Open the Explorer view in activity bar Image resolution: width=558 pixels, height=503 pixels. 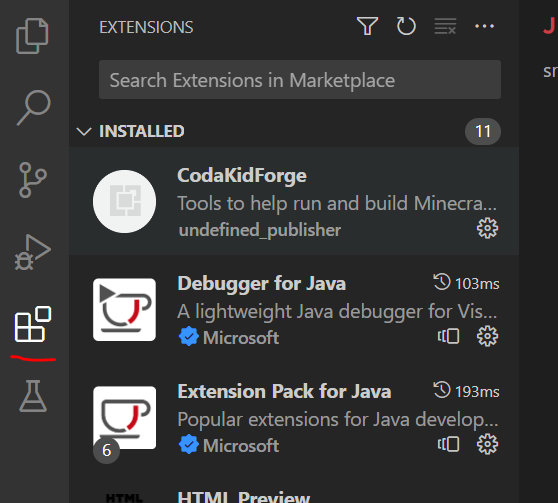pyautogui.click(x=32, y=36)
